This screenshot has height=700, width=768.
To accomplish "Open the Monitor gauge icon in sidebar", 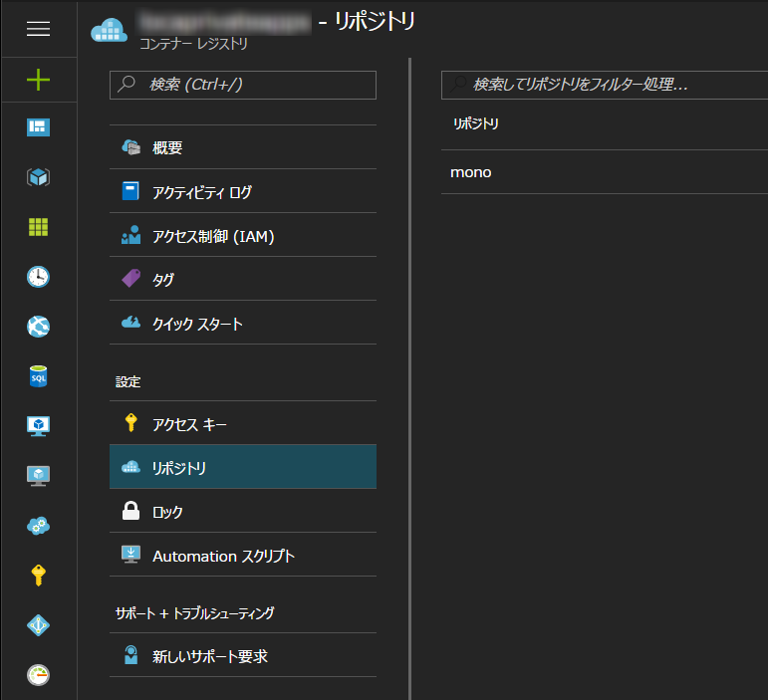I will click(x=38, y=675).
